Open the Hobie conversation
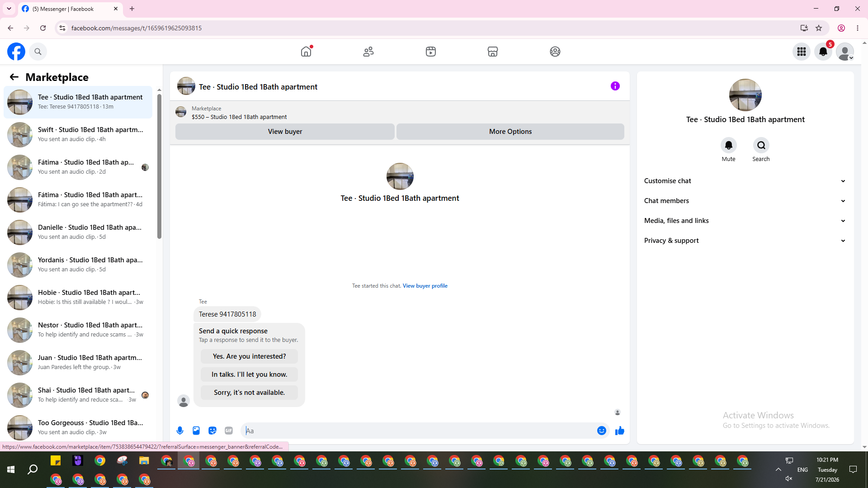The width and height of the screenshot is (868, 488). pos(78,297)
